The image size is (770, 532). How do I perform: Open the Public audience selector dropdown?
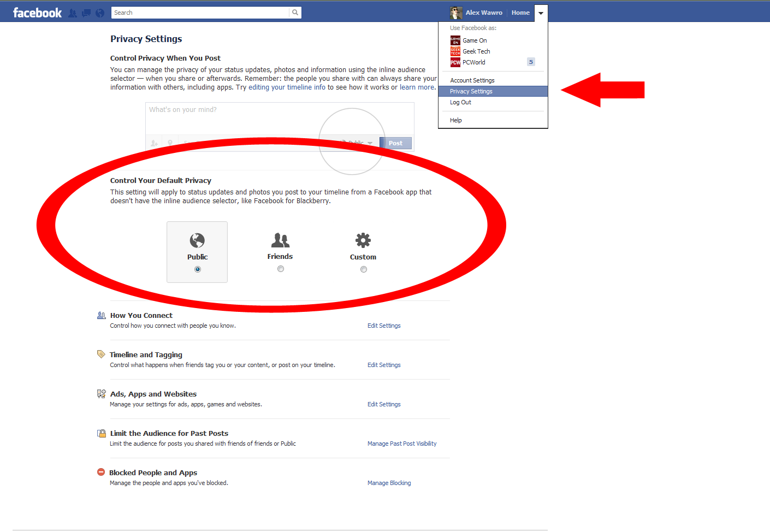[357, 143]
